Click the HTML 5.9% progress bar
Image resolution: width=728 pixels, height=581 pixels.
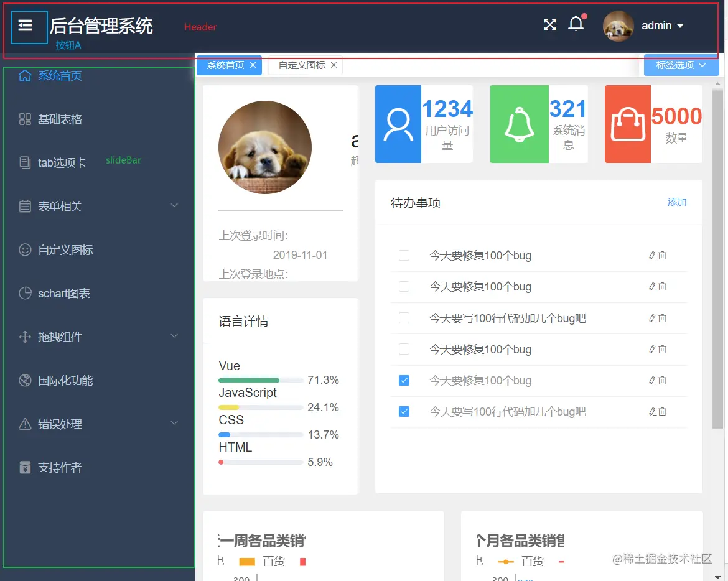261,462
